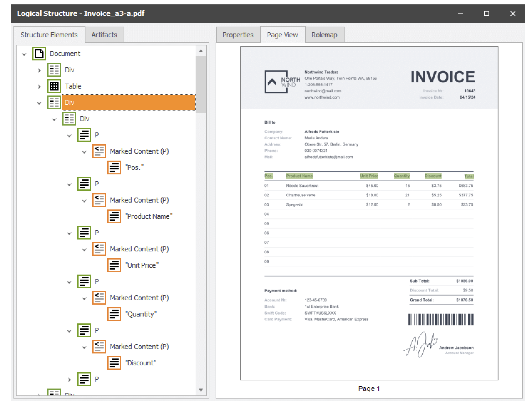Click the Marked Content icon above "Pos."
The width and height of the screenshot is (532, 407).
[99, 151]
